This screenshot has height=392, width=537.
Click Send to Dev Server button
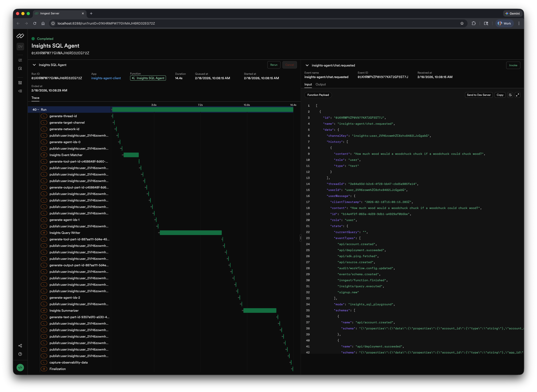pos(479,95)
